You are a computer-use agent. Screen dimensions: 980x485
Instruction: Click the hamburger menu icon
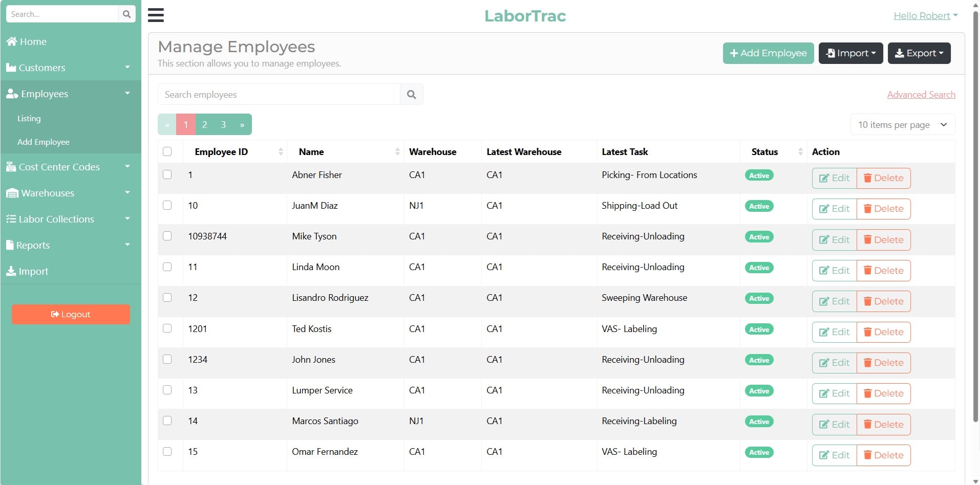click(x=156, y=15)
